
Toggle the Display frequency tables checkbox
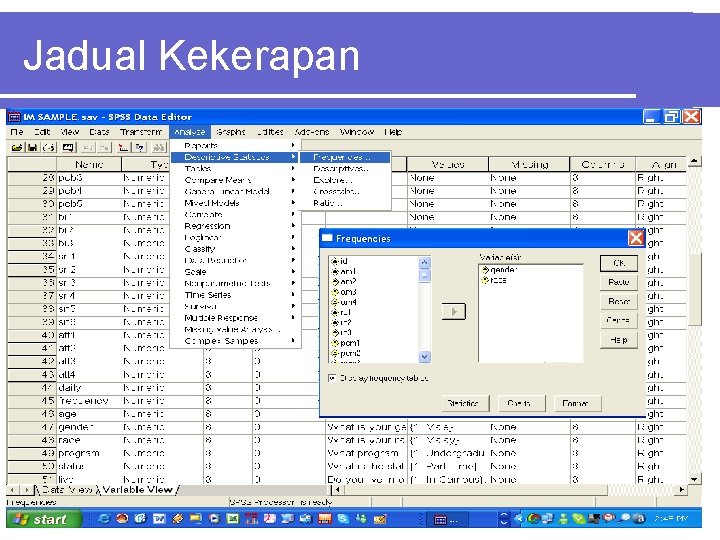click(332, 378)
